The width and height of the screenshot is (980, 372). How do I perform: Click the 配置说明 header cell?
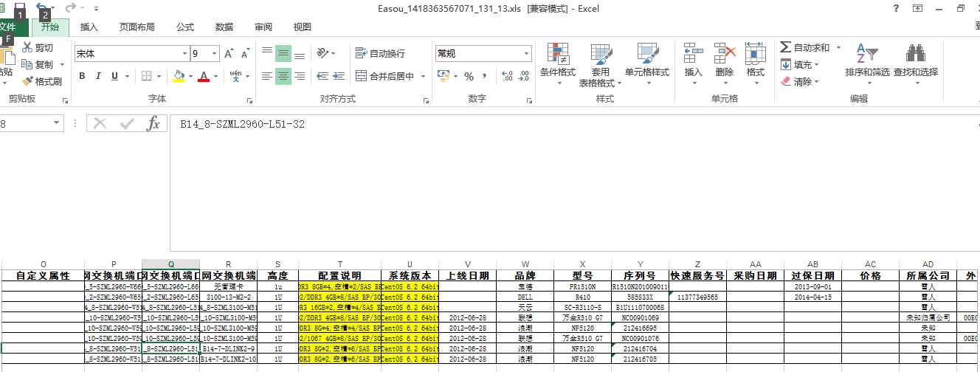[x=339, y=275]
